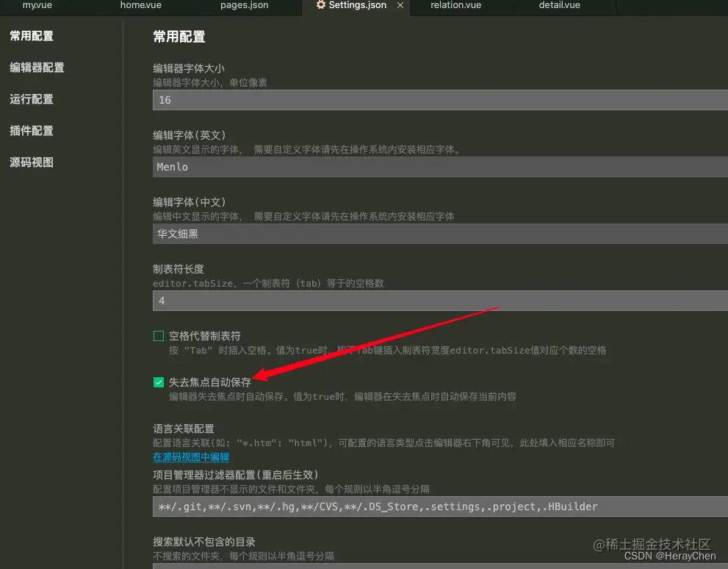Select 常用配置 in the sidebar
Viewport: 728px width, 569px height.
pyautogui.click(x=31, y=35)
